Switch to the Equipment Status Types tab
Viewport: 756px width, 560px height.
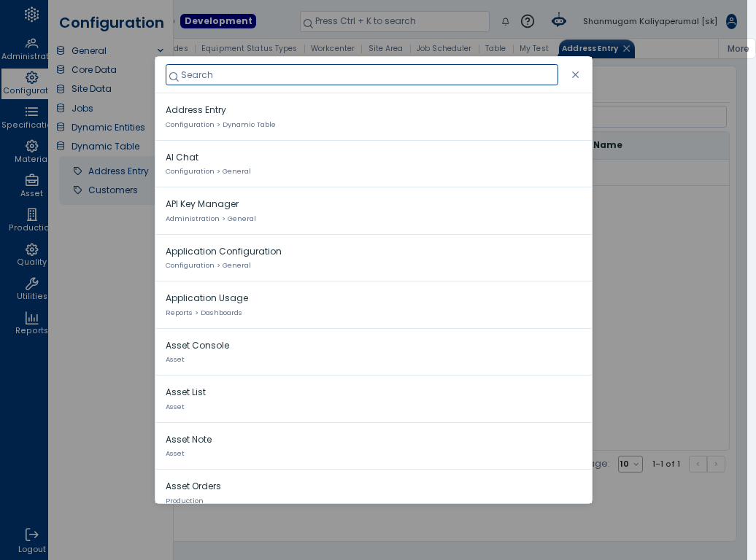249,48
